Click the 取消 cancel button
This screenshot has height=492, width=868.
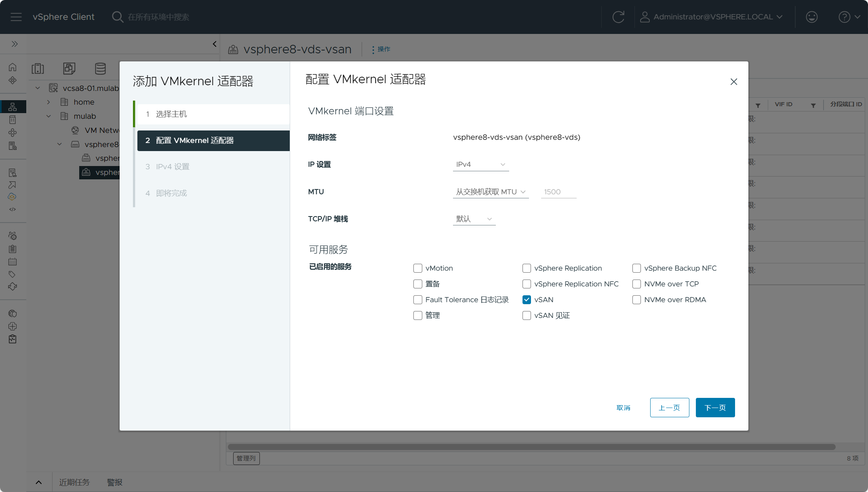(624, 408)
